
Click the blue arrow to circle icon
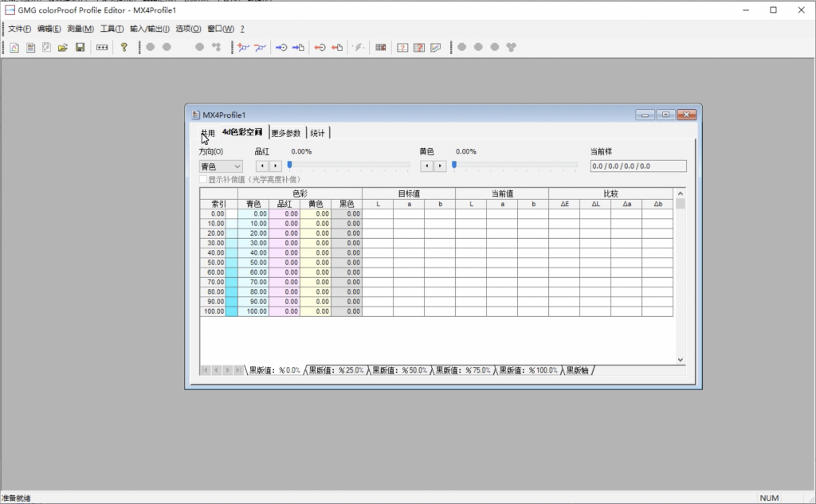[281, 47]
